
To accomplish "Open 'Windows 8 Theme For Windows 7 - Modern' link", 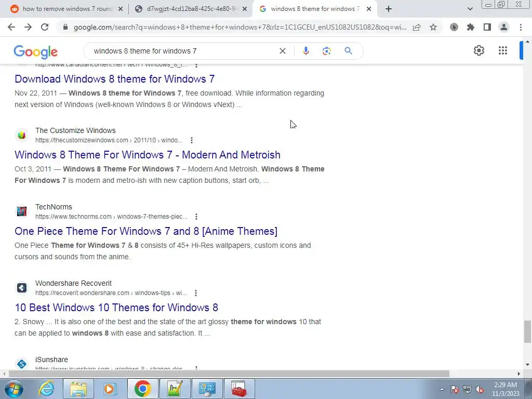I will pos(148,155).
